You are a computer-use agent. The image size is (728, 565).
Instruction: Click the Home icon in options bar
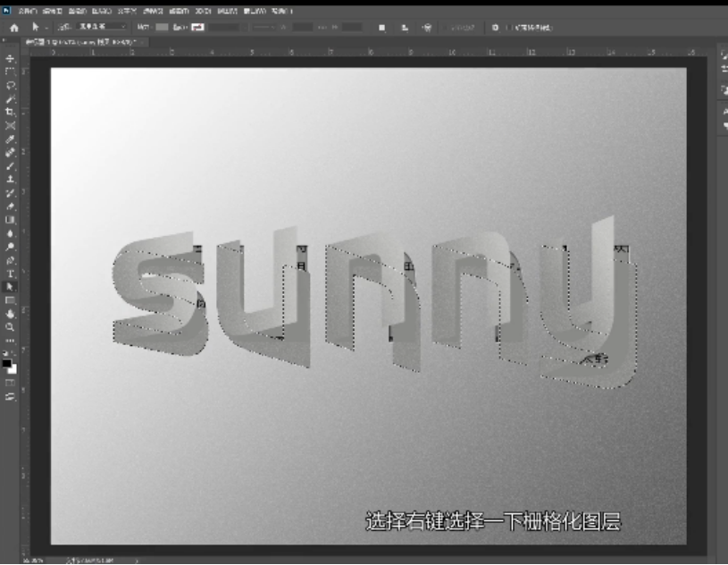(13, 28)
